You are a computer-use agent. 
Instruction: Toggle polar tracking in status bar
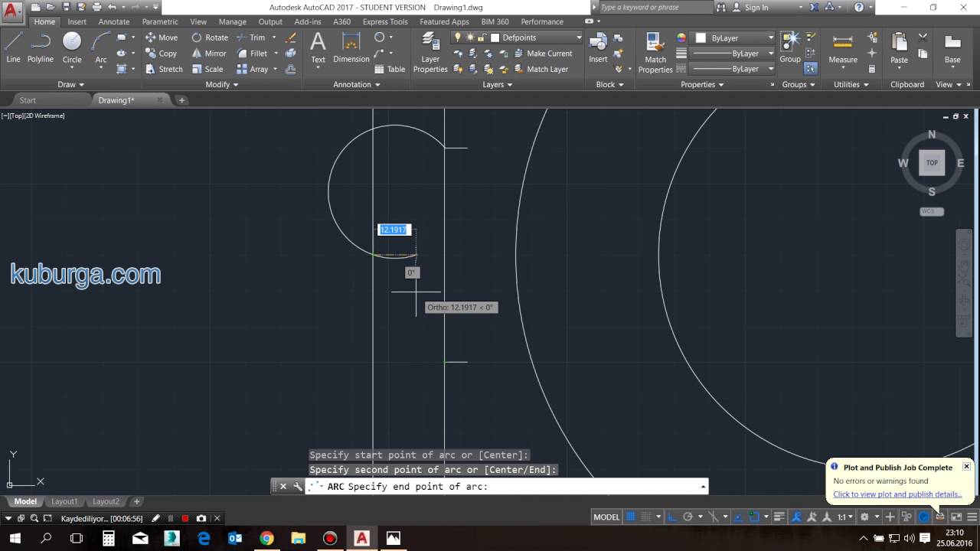pos(688,517)
